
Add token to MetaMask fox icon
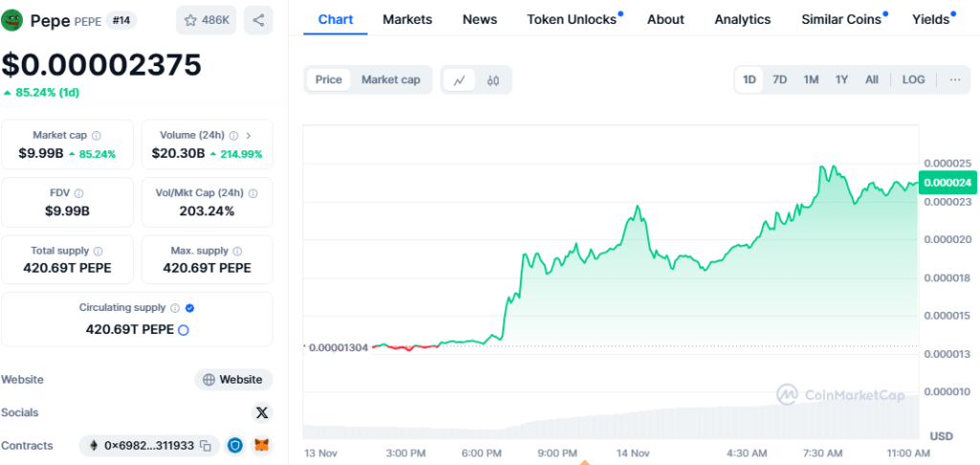[263, 446]
